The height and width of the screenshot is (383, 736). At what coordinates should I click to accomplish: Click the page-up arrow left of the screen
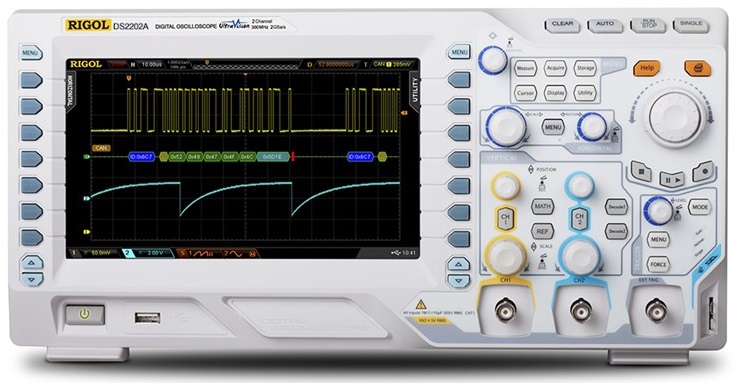[x=31, y=262]
